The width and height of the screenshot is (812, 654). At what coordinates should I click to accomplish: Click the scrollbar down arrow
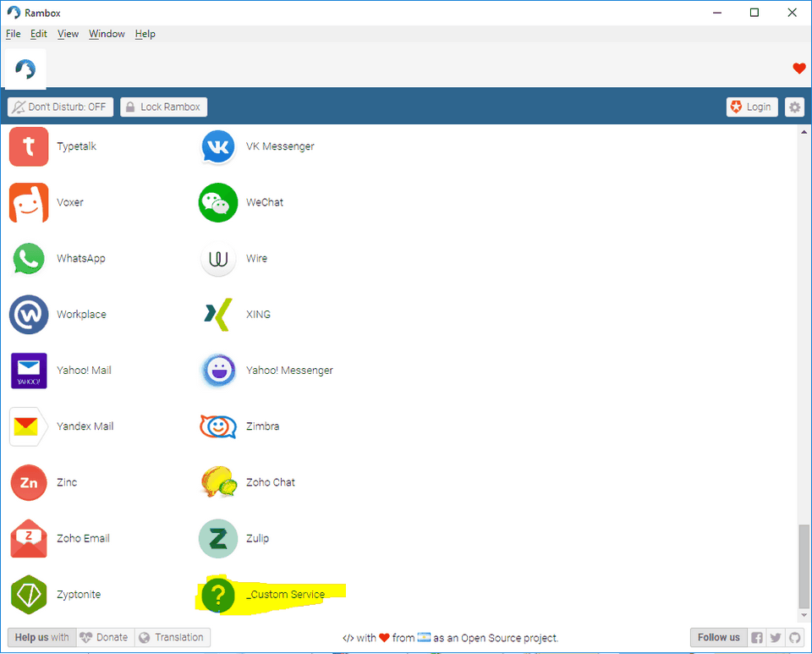(x=804, y=615)
